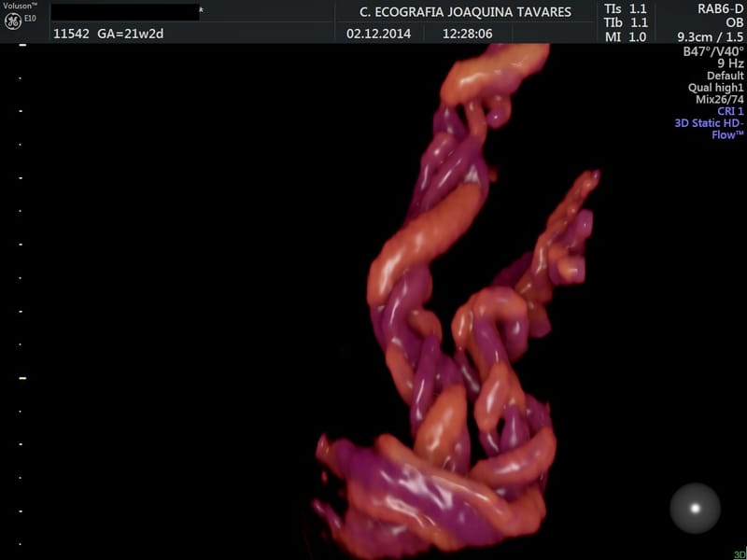Viewport: 747px width, 560px height.
Task: Select the patient ID 11542 field
Action: [x=71, y=33]
